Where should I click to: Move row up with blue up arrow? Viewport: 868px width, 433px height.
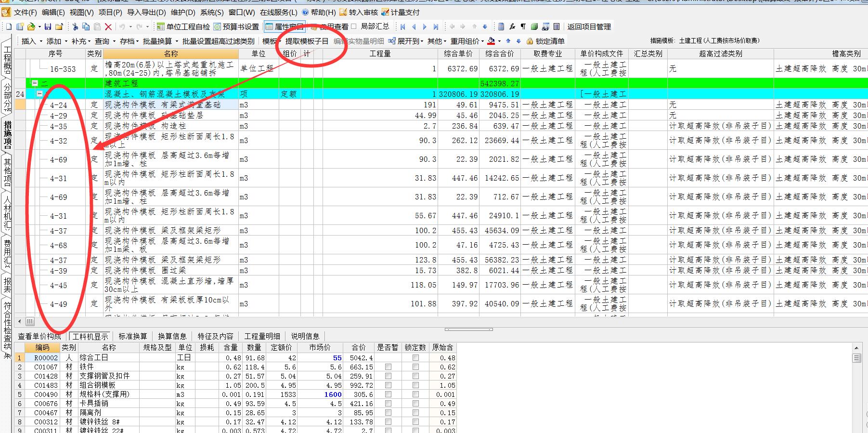pyautogui.click(x=508, y=41)
